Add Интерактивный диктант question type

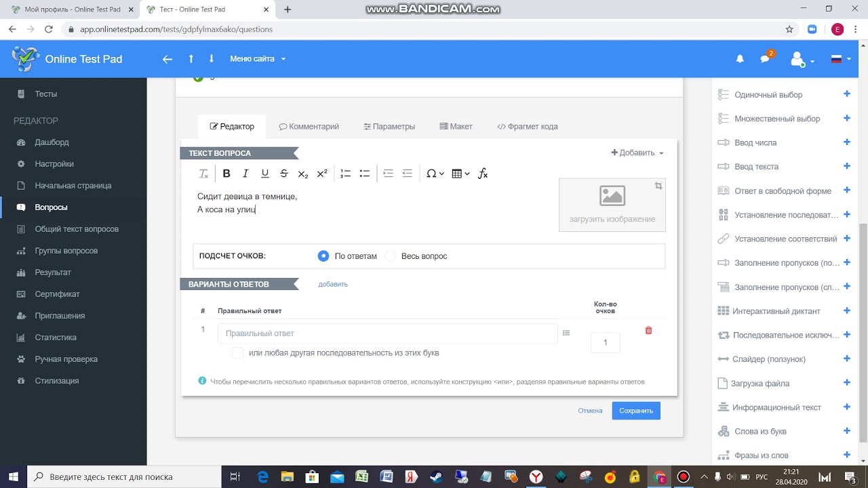pos(847,310)
